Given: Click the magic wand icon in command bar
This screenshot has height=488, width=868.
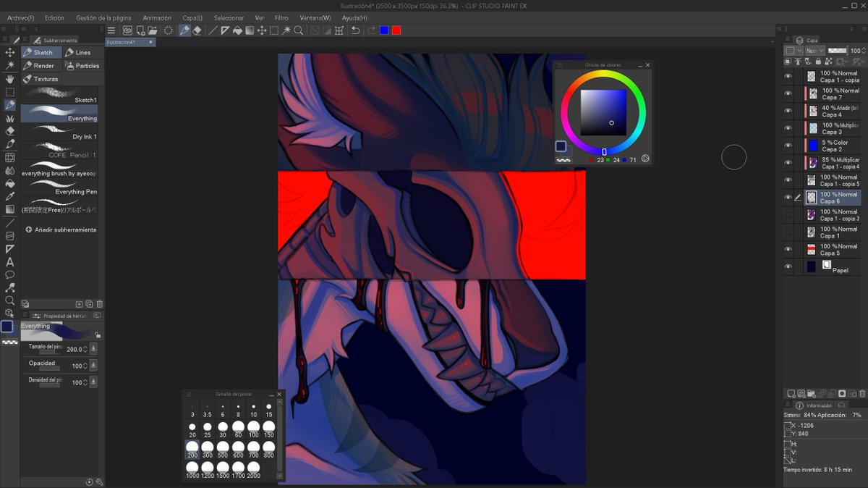Looking at the screenshot, I should click(x=286, y=30).
